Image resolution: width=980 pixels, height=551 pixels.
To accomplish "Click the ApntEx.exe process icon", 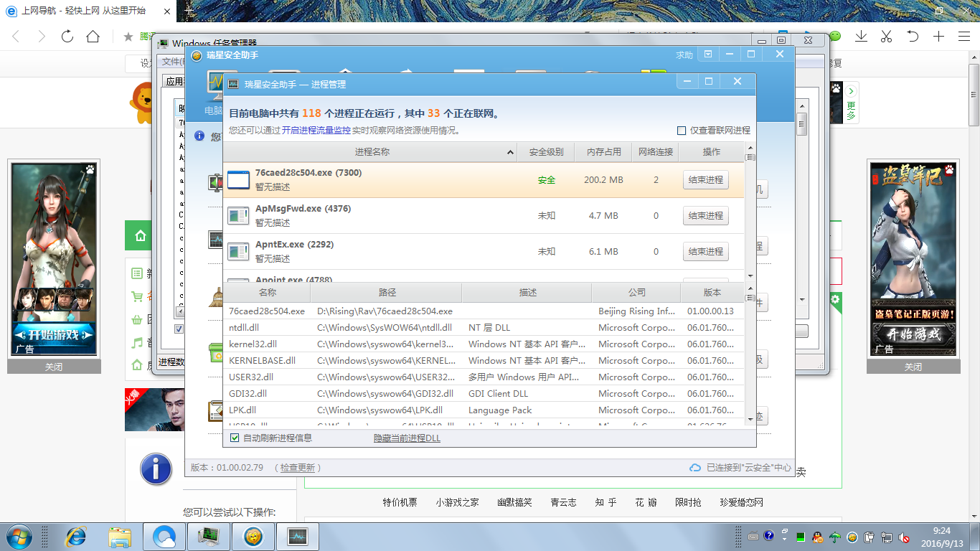I will pos(238,251).
